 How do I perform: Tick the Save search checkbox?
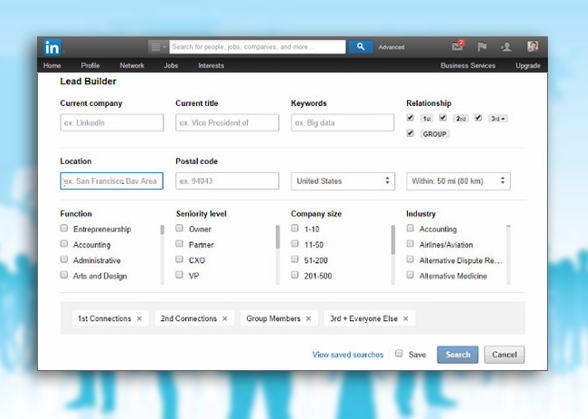(399, 353)
